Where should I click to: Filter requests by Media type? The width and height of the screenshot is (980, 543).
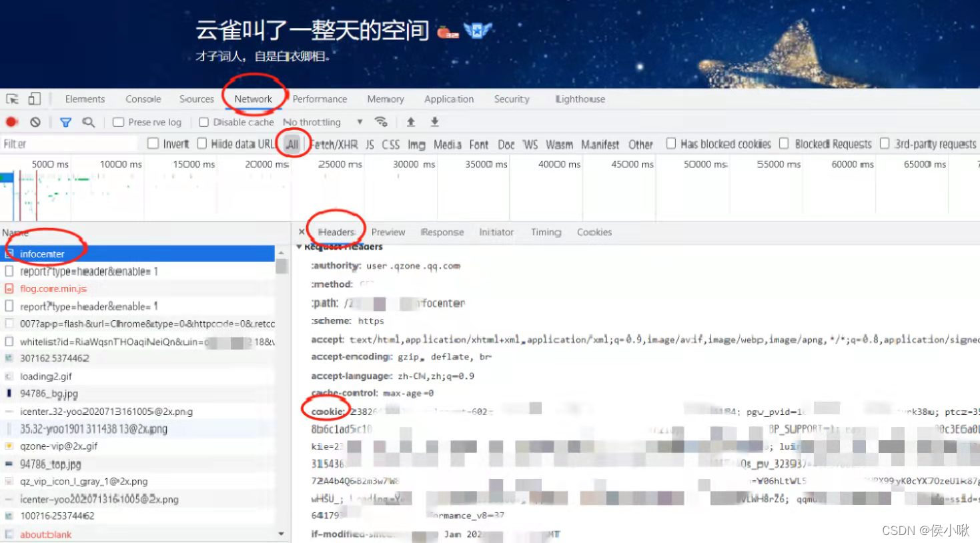[x=447, y=144]
